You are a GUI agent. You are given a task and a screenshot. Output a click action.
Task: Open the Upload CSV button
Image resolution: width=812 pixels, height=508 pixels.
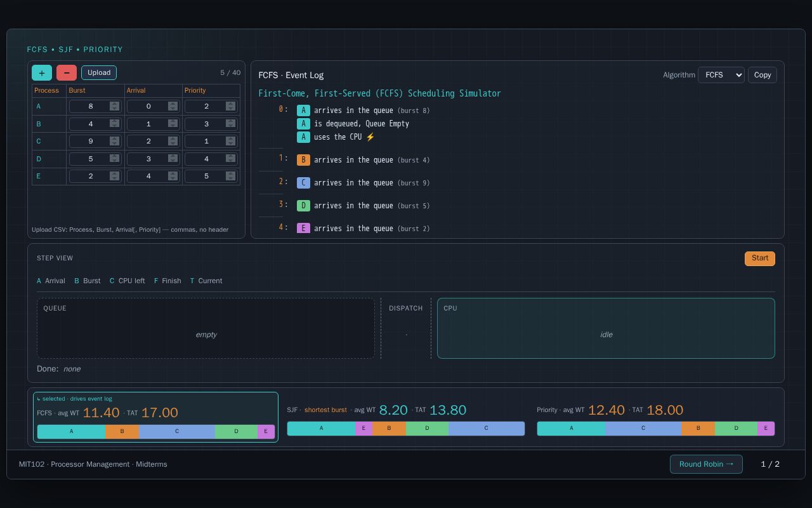(x=99, y=72)
